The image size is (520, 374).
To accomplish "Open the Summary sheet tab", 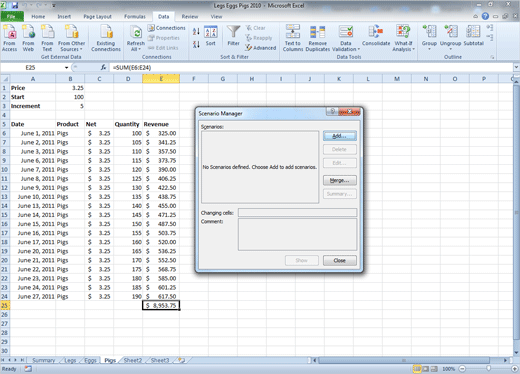I will tap(43, 360).
